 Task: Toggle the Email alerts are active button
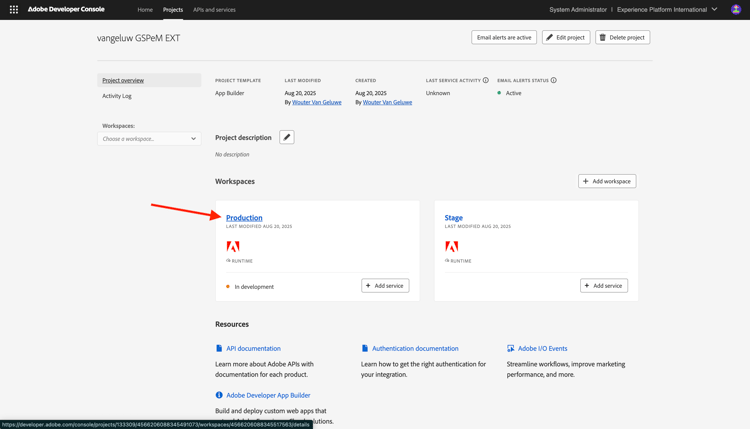504,37
